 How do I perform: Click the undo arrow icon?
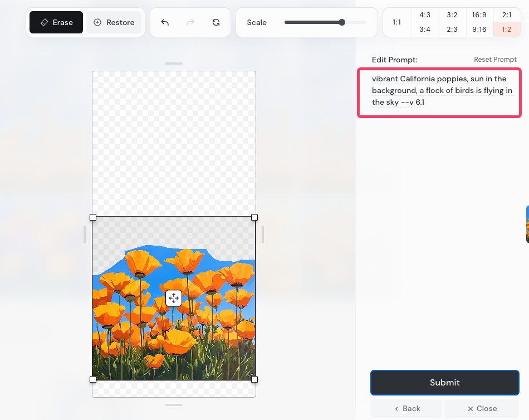tap(165, 22)
